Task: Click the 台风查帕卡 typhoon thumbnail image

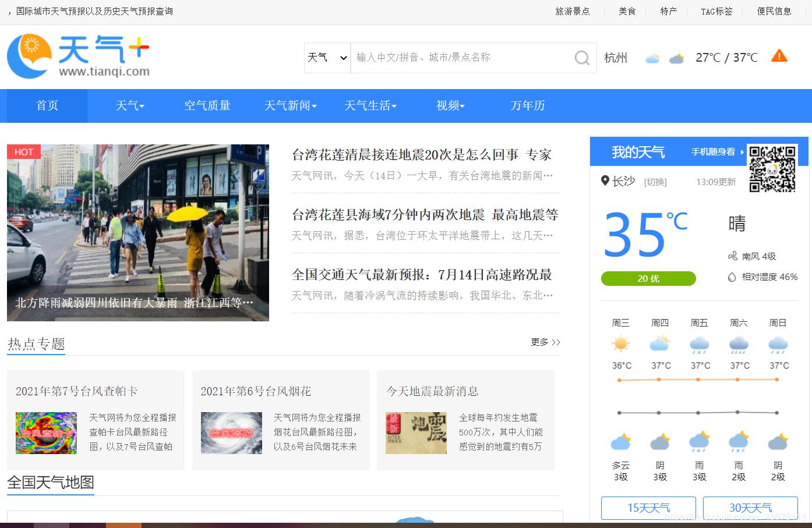Action: tap(46, 433)
